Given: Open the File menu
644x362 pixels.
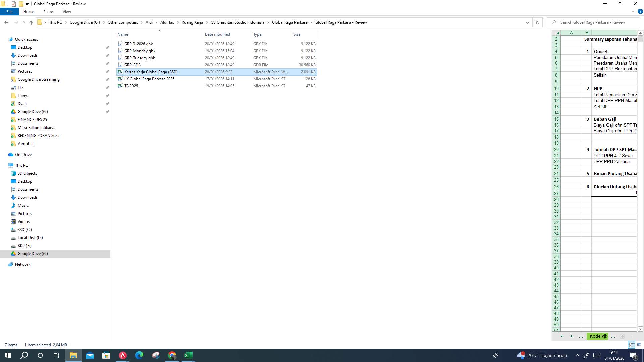Looking at the screenshot, I should point(9,11).
